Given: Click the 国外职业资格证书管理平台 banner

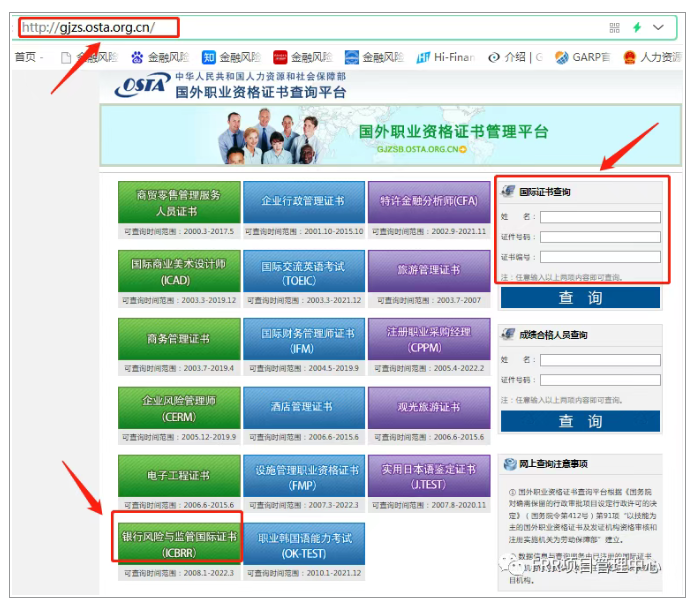Looking at the screenshot, I should pos(391,135).
